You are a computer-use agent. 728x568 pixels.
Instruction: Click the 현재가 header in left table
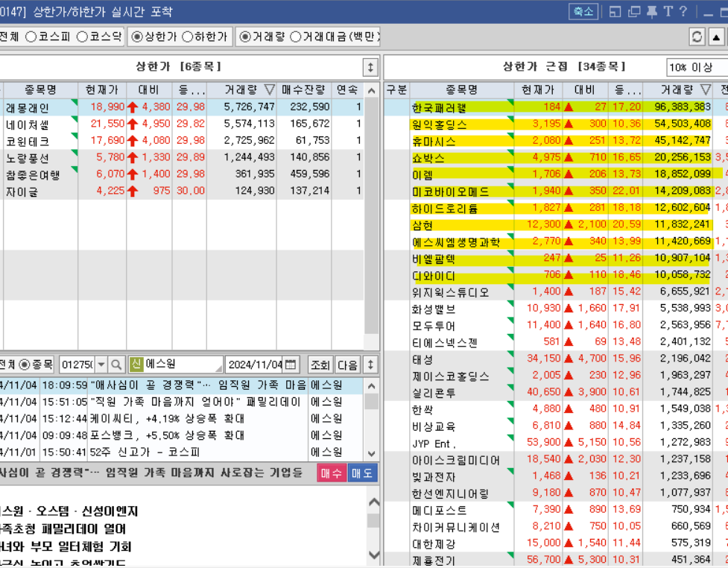coord(102,89)
